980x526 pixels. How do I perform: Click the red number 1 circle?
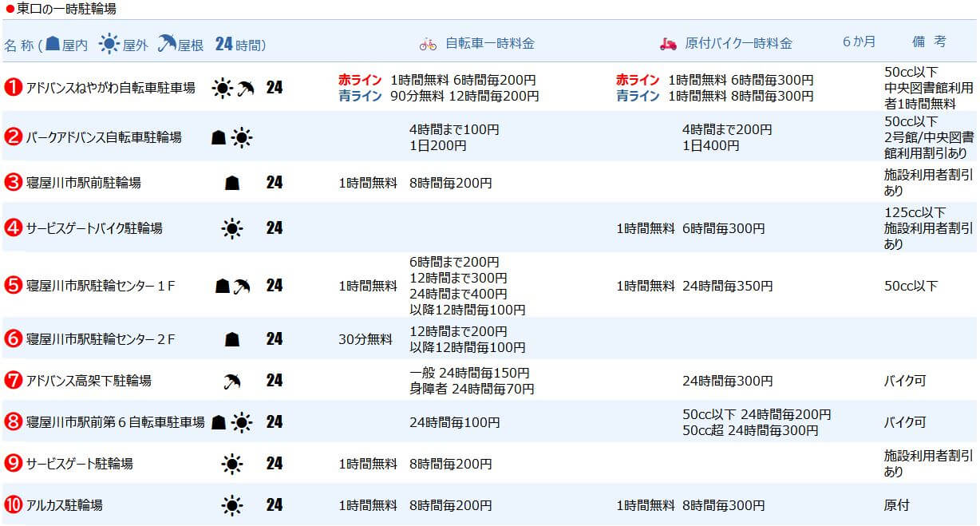[13, 88]
